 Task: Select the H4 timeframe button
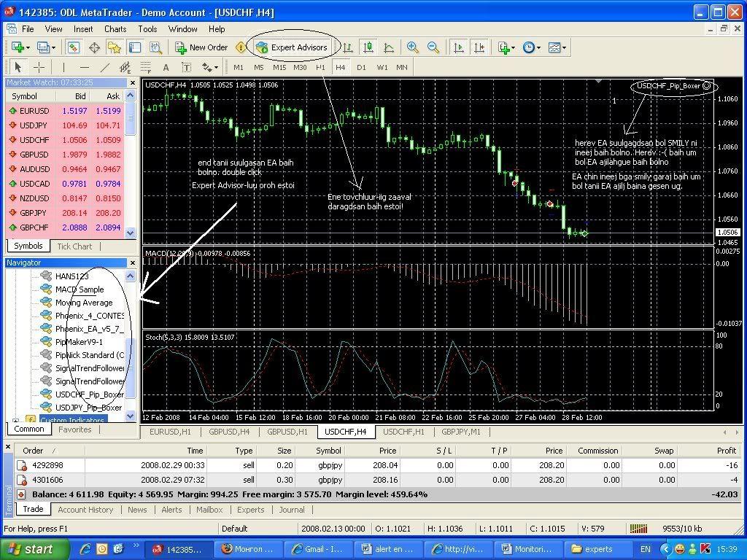(x=340, y=67)
